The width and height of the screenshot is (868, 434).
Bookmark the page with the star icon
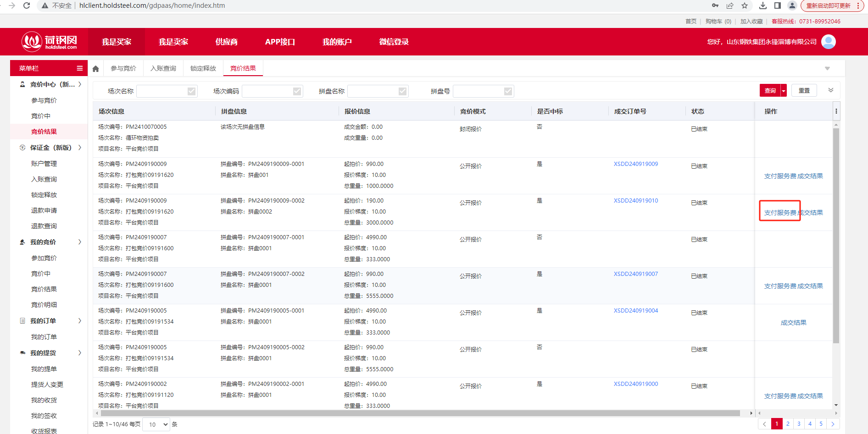745,5
